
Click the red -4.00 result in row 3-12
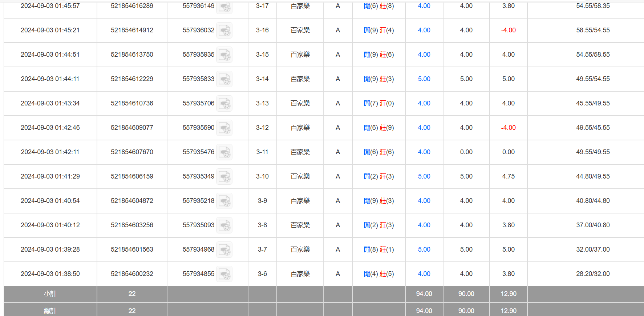click(x=508, y=128)
